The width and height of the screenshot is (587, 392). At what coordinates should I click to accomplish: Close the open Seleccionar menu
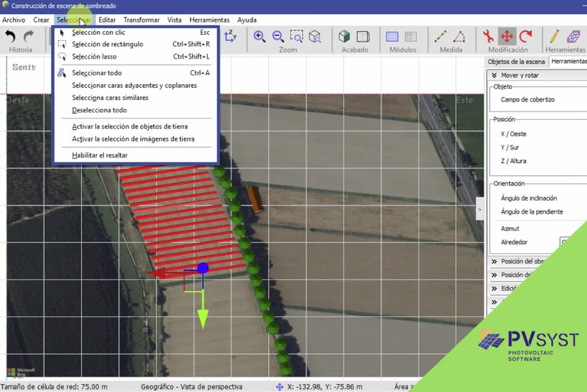click(74, 20)
